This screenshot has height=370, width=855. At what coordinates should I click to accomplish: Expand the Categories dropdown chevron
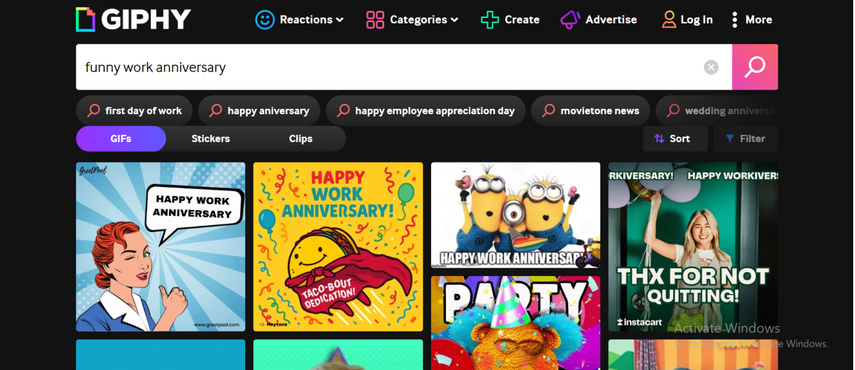454,20
